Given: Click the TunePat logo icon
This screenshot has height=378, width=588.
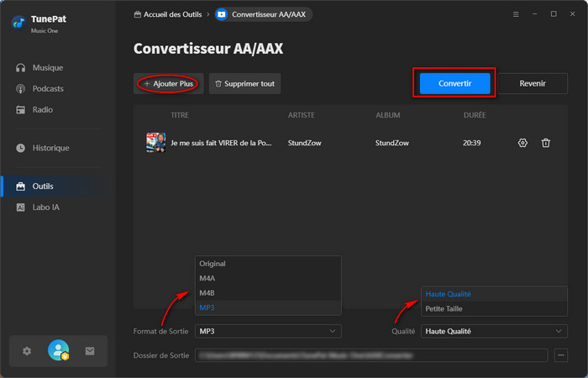Looking at the screenshot, I should point(18,23).
